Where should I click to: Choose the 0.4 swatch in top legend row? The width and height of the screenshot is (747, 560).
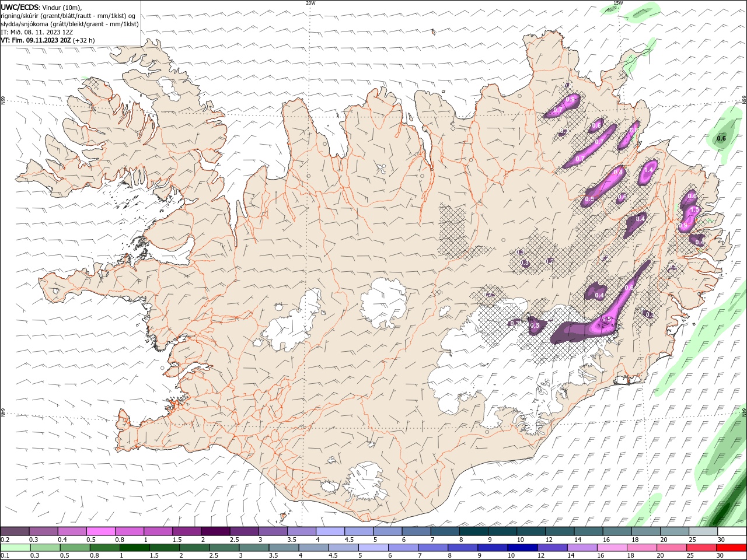tap(72, 531)
